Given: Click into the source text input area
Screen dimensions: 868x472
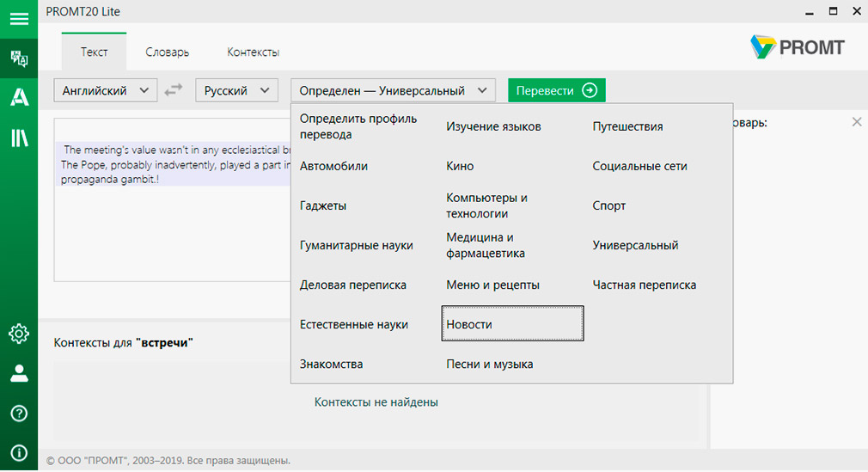Looking at the screenshot, I should click(172, 199).
